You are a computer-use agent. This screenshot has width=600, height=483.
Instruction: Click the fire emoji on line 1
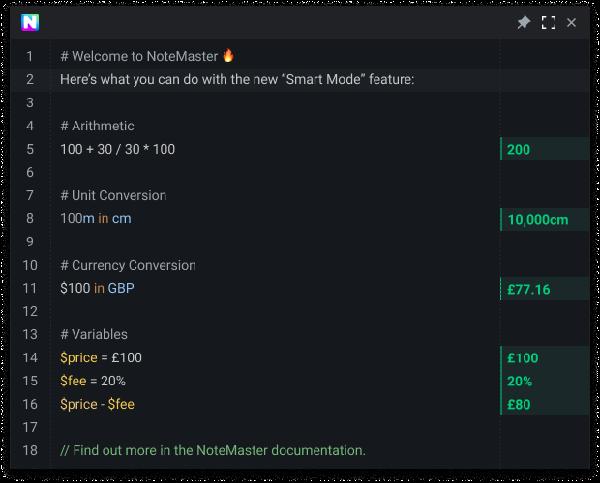(228, 55)
